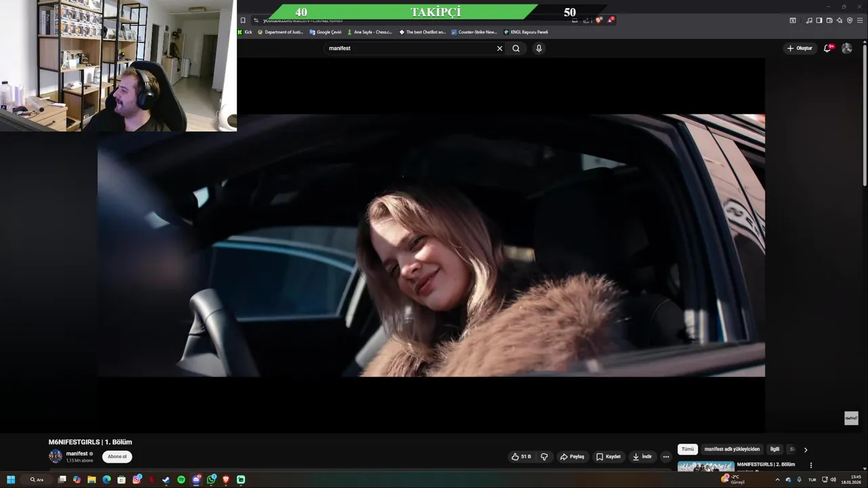Bookmark page with address bar bookmark icon
Viewport: 868px width, 488px height.
coord(243,20)
